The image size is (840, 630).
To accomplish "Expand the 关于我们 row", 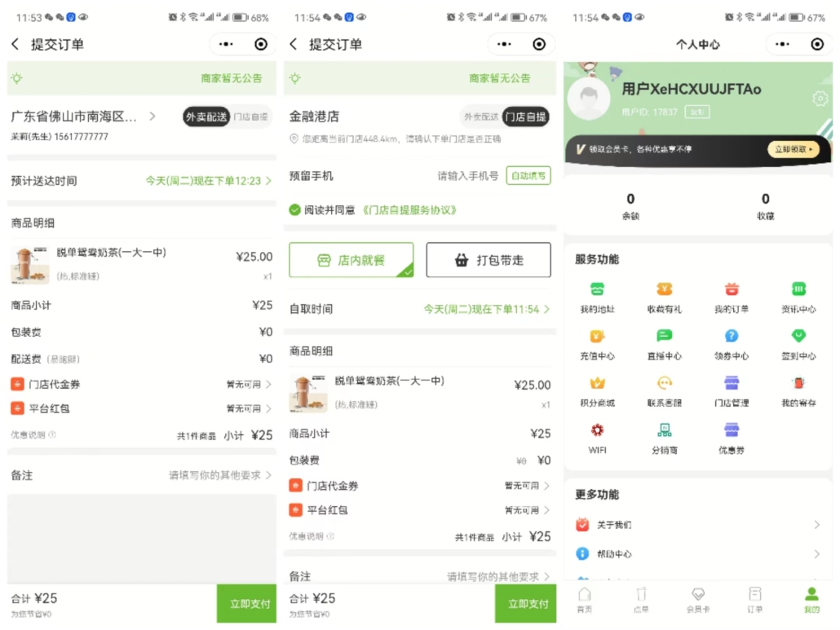I will pos(697,525).
